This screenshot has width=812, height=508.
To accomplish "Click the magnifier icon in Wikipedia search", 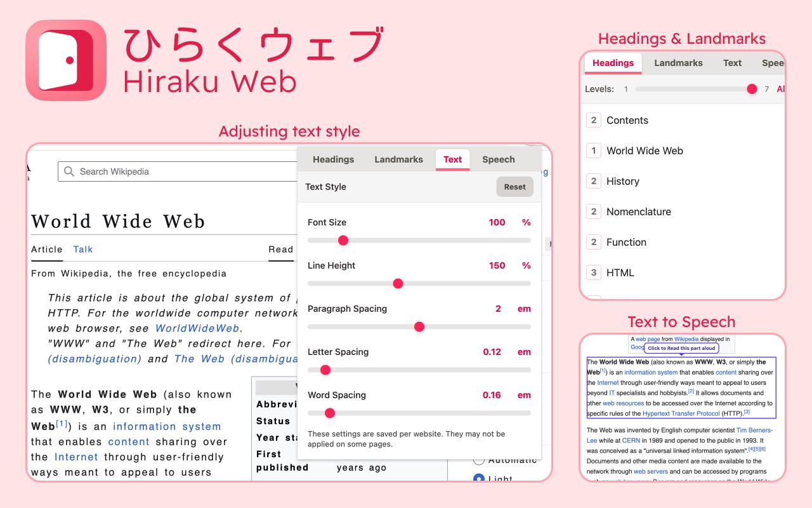I will point(69,171).
